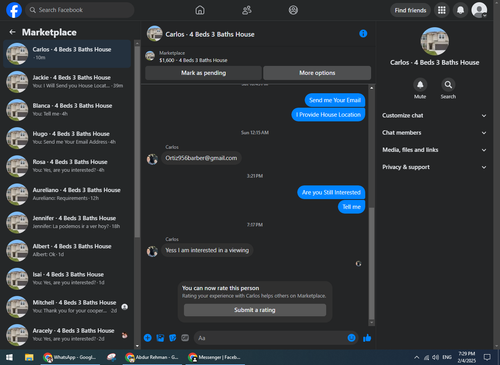Open Isai conversation in list
500x365 pixels.
[x=67, y=278]
